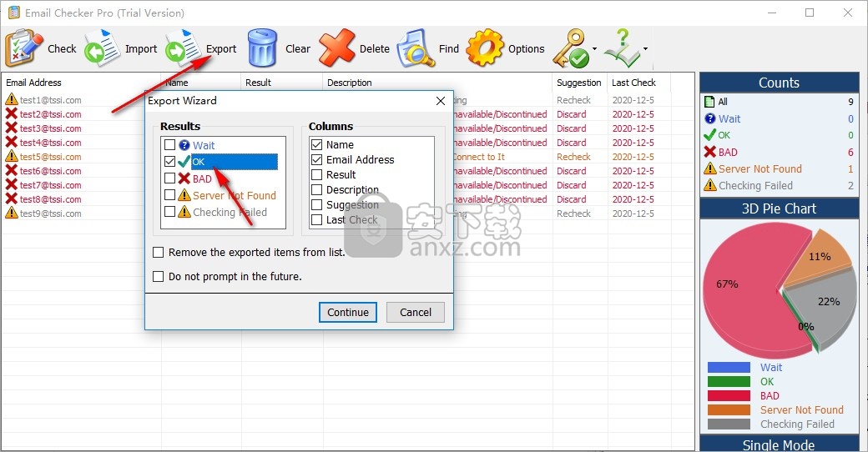
Task: Click the Clear trash bin icon
Action: click(262, 48)
